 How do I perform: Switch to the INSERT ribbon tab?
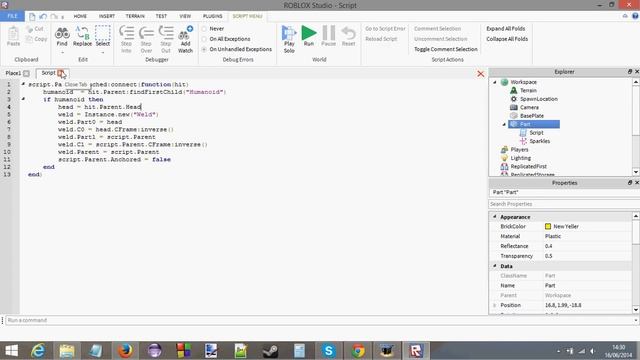[x=107, y=16]
